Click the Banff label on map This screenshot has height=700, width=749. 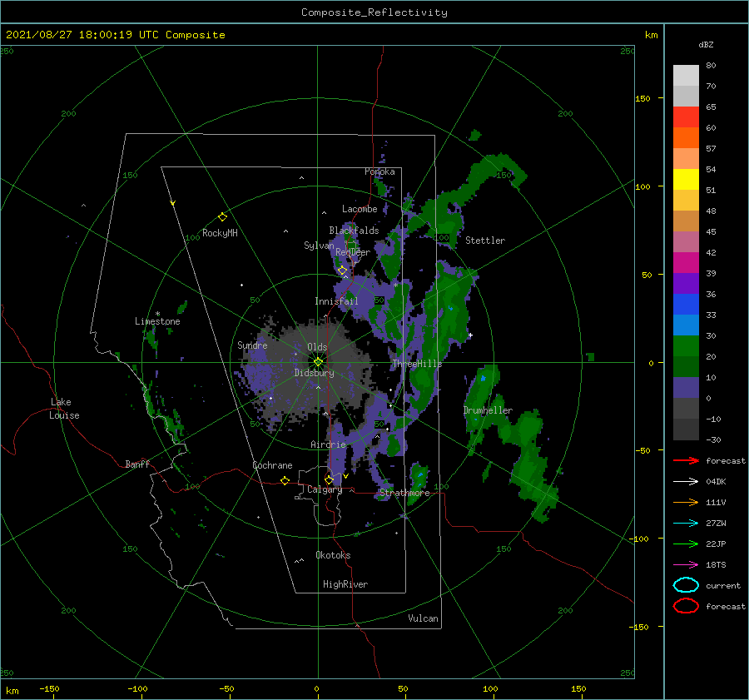pos(137,464)
